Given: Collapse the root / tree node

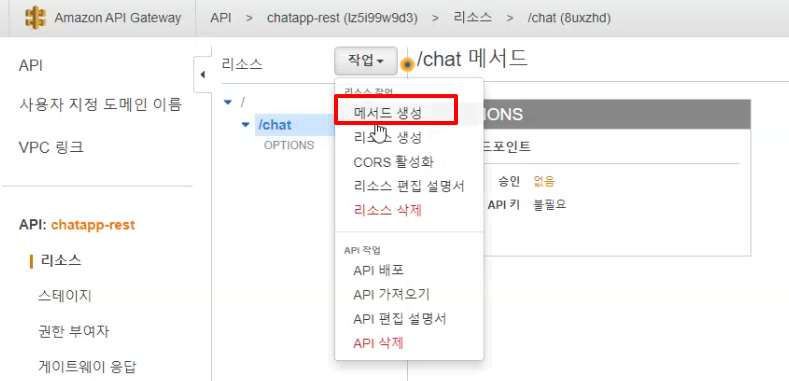Looking at the screenshot, I should click(x=228, y=102).
